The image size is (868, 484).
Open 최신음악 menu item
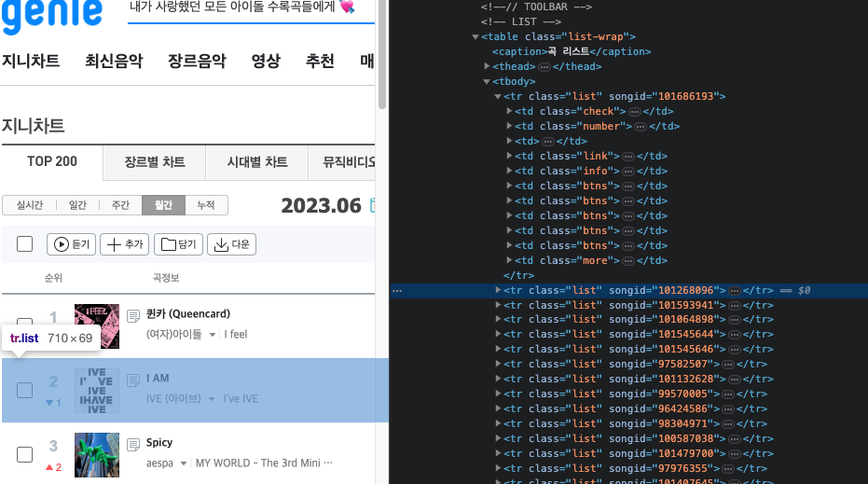114,61
